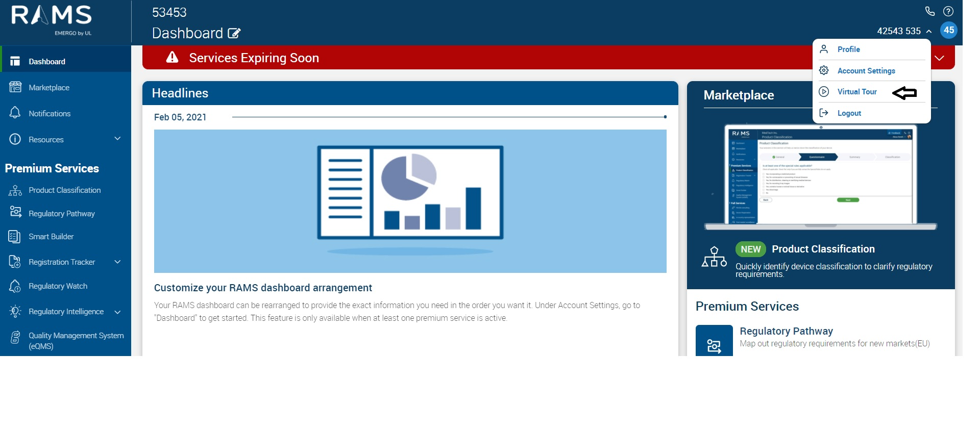The width and height of the screenshot is (980, 430).
Task: Click the edit pencil icon beside Dashboard
Action: click(234, 33)
